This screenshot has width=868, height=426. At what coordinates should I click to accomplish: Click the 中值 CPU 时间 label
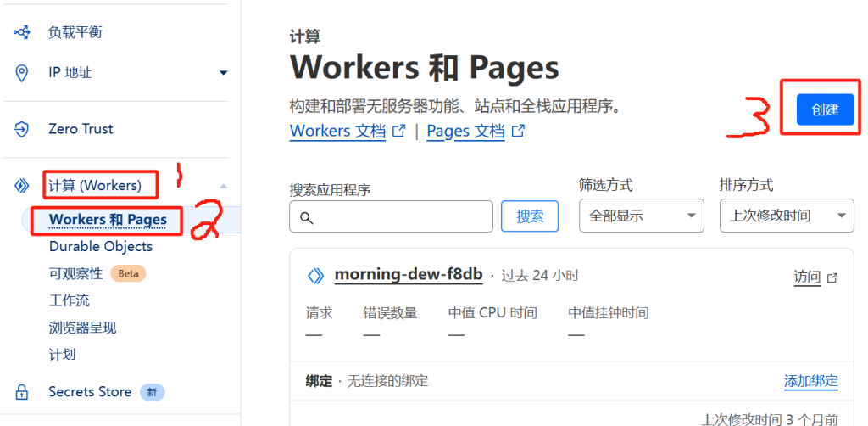tap(492, 313)
